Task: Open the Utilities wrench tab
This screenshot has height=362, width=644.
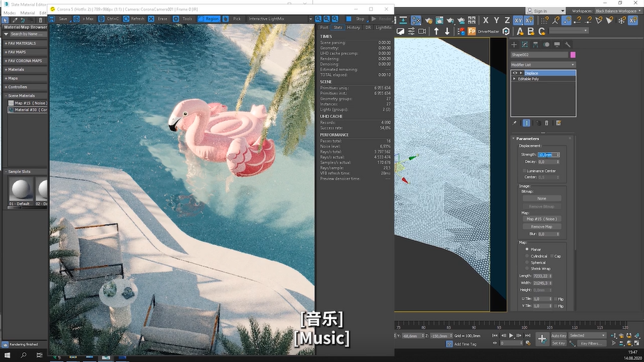Action: coord(567,45)
